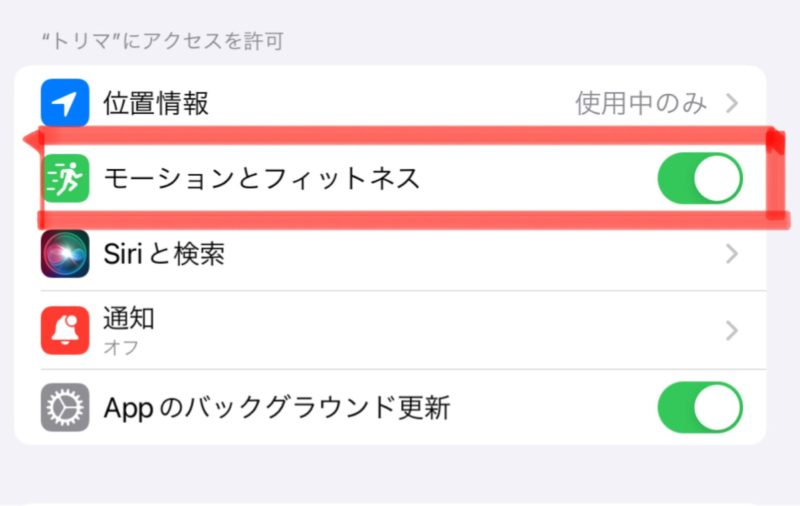This screenshot has width=800, height=506.
Task: Tap the gray gear background refresh icon
Action: coord(65,407)
